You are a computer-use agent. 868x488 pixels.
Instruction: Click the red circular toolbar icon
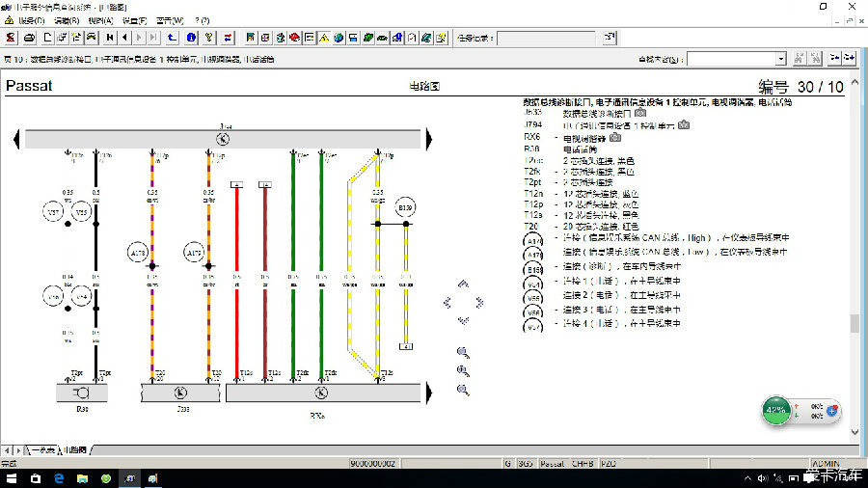coord(295,38)
